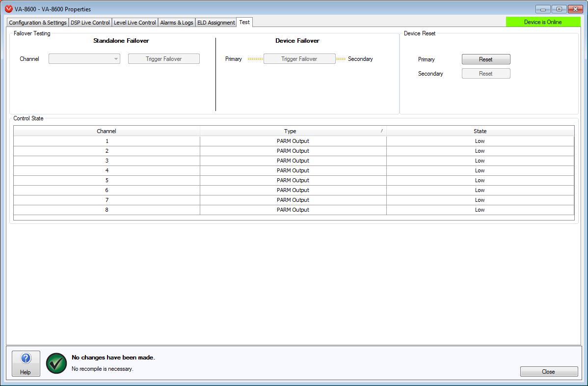Reset the Secondary device
Image resolution: width=588 pixels, height=386 pixels.
coord(485,74)
